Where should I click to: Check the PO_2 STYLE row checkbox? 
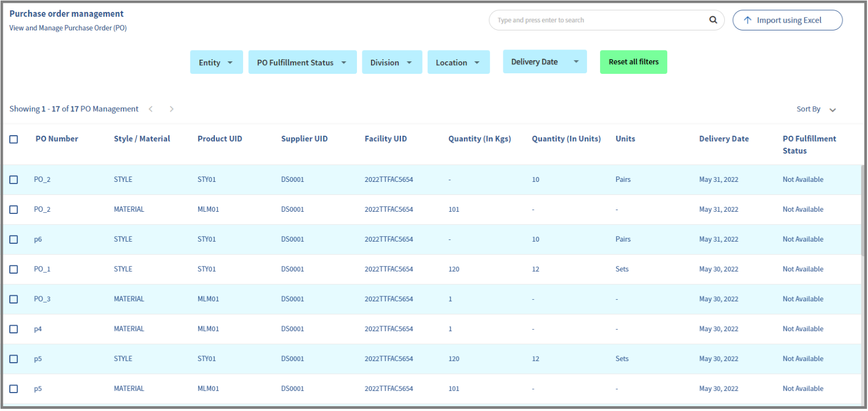point(14,180)
